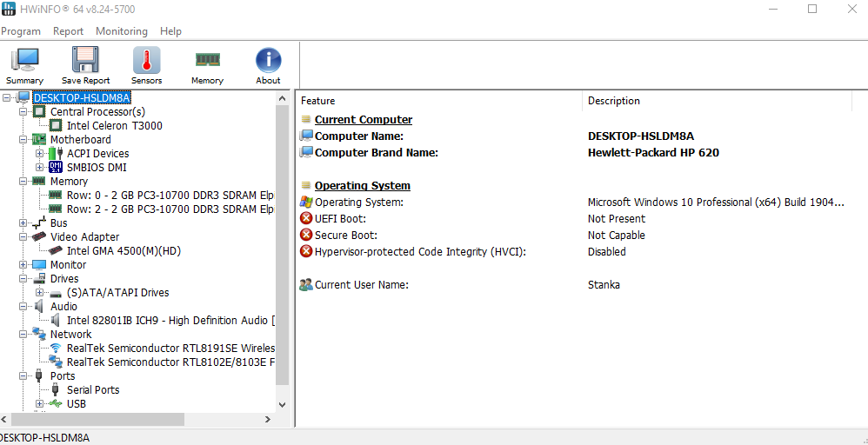This screenshot has width=868, height=445.
Task: Expand the ACPI Devices node
Action: 39,154
